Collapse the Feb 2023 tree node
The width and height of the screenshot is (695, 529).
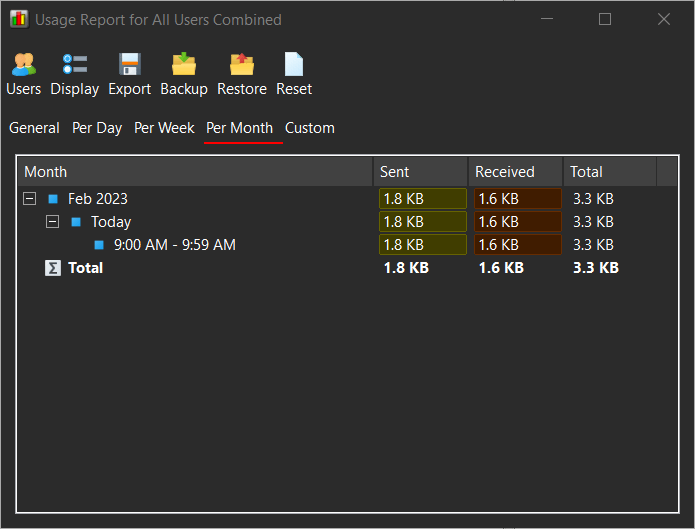pos(29,199)
